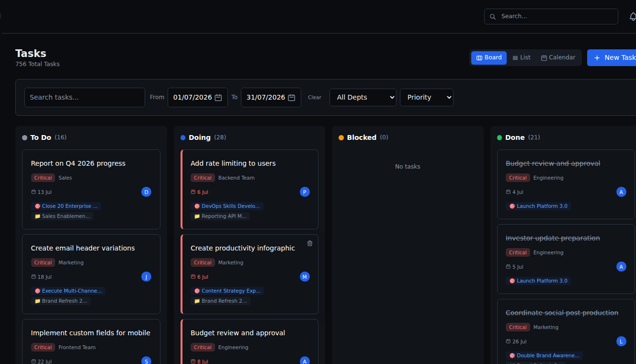This screenshot has width=636, height=364.
Task: Click avatar M on productivity infographic card
Action: pos(305,277)
